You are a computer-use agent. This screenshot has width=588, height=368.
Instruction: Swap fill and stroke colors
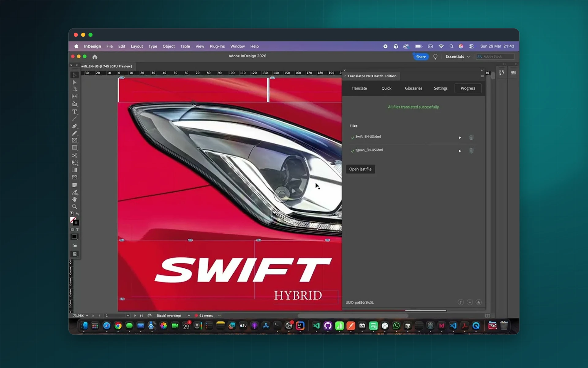pyautogui.click(x=77, y=214)
